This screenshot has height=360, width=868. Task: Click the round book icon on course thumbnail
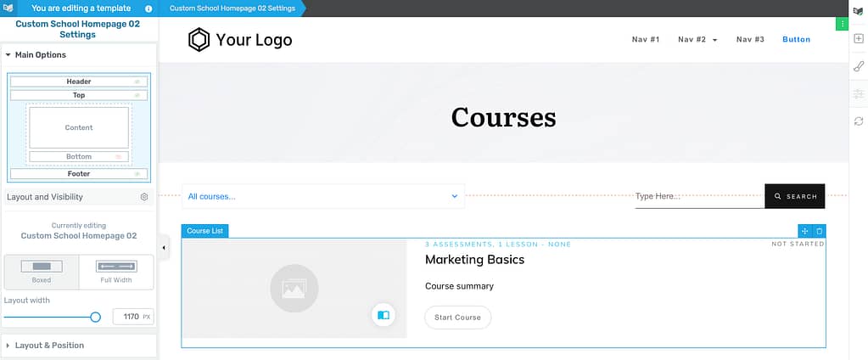(x=383, y=315)
